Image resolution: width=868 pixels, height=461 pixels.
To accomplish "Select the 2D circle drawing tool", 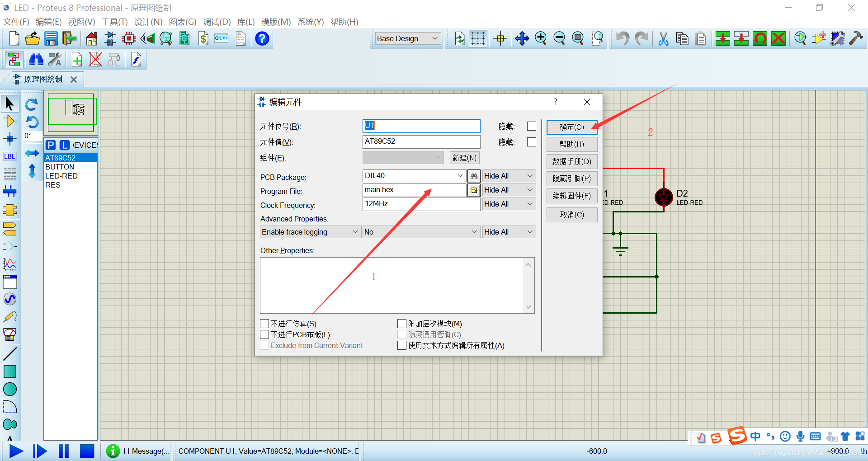I will [9, 389].
